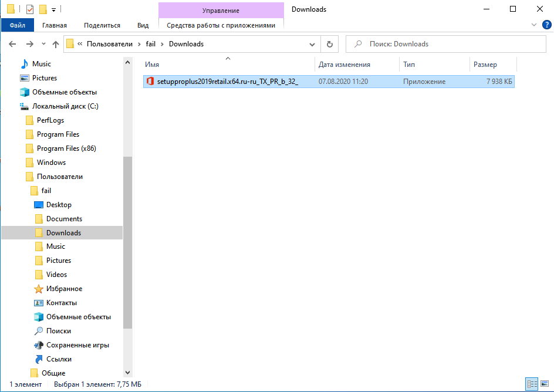Open the Quick Access Toolbar customize dropdown
The height and width of the screenshot is (392, 554).
point(54,10)
